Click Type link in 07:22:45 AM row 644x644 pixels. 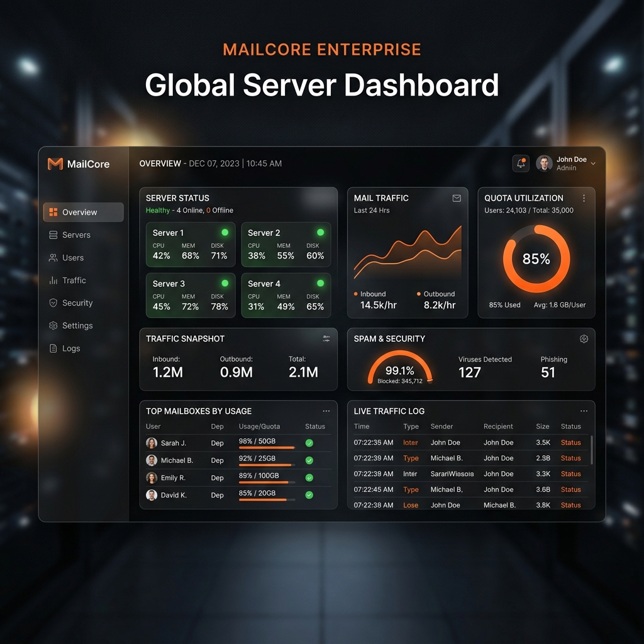[x=411, y=489]
